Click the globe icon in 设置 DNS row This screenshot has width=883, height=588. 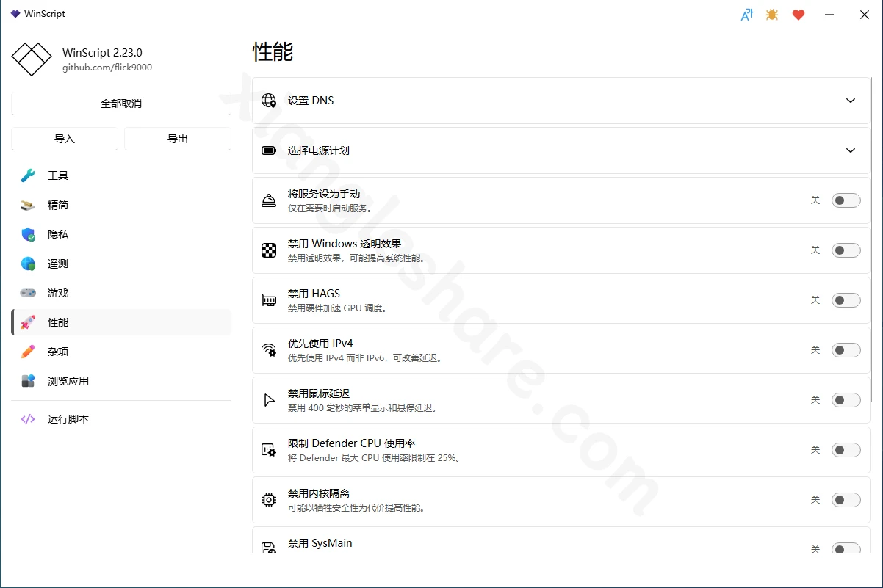269,101
